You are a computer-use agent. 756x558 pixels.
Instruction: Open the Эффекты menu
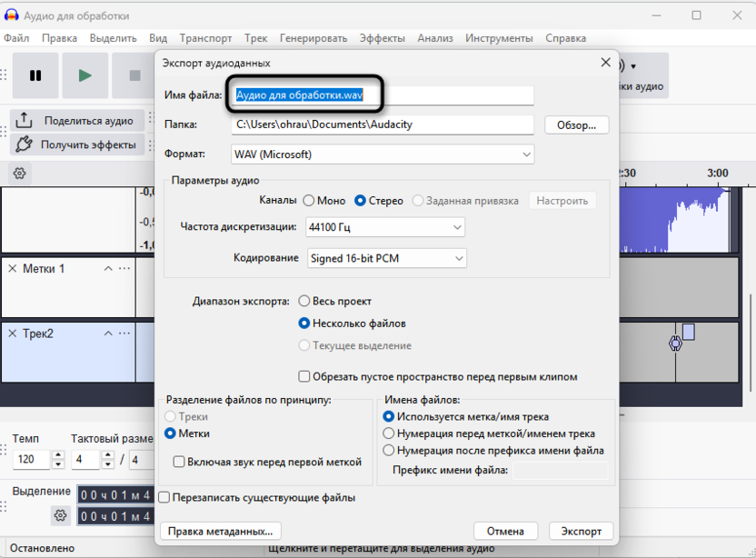pyautogui.click(x=383, y=38)
